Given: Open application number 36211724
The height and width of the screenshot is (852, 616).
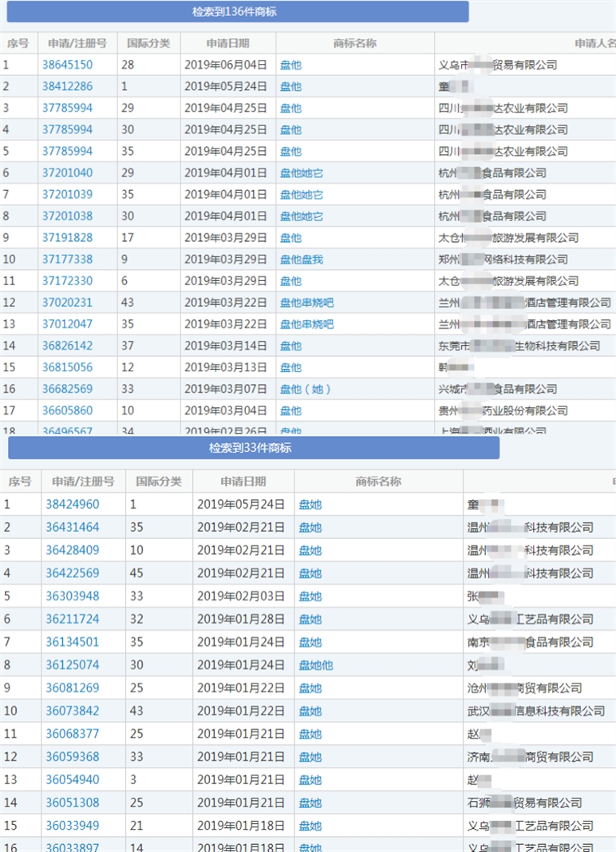Looking at the screenshot, I should click(73, 619).
